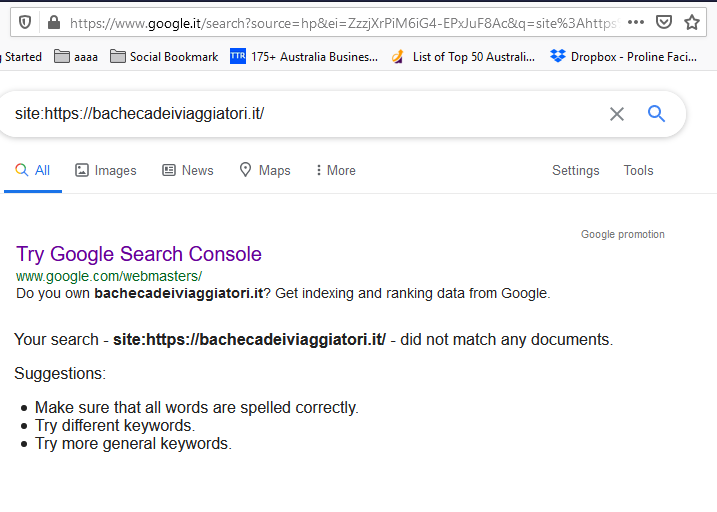Click the blue magnifier search button
The image size is (717, 512).
point(656,113)
